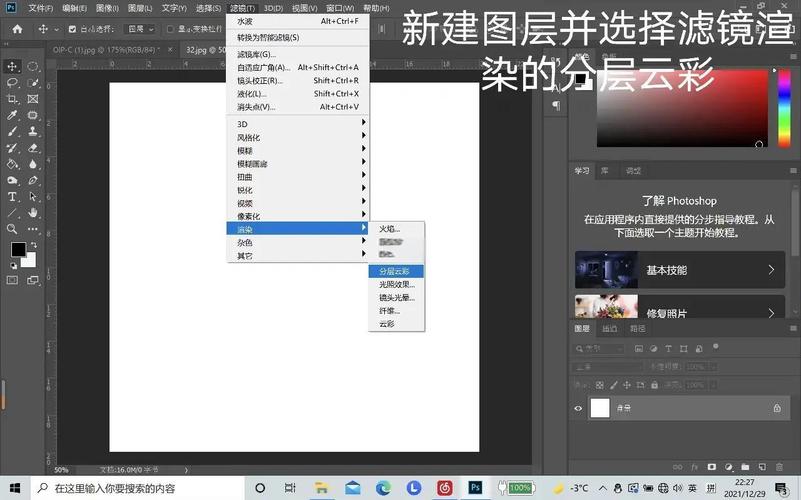Screen dimensions: 801x500
Task: Expand the 风格化 filter submenu
Action: click(x=297, y=137)
